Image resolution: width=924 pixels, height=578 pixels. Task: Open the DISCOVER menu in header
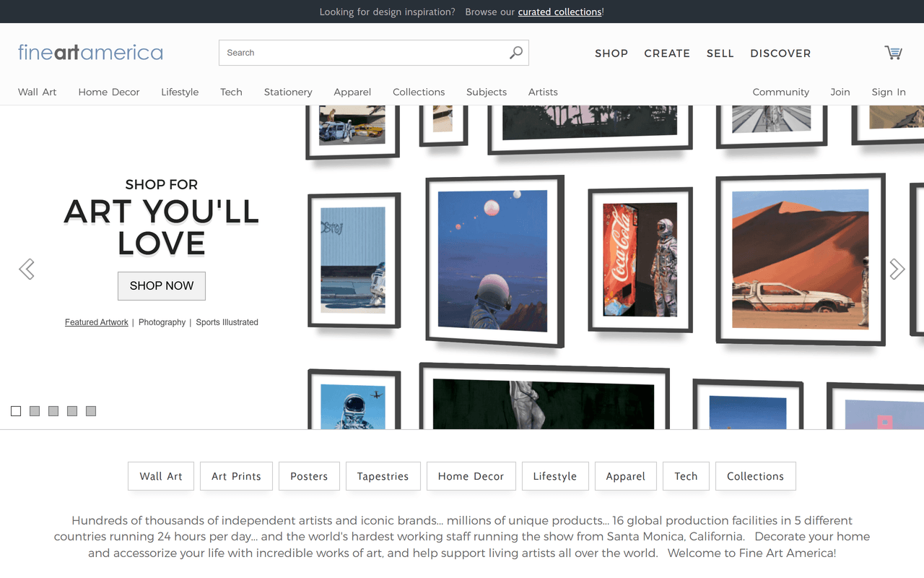pos(780,53)
